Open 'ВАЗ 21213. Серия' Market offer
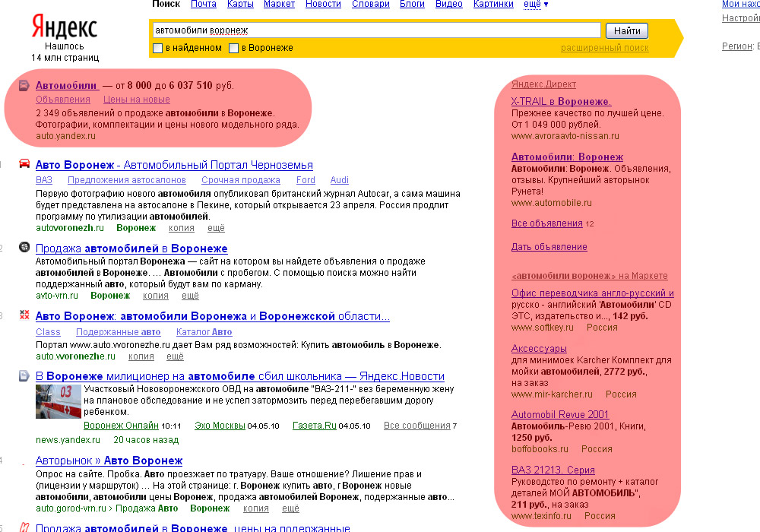760x532 pixels. pos(553,470)
